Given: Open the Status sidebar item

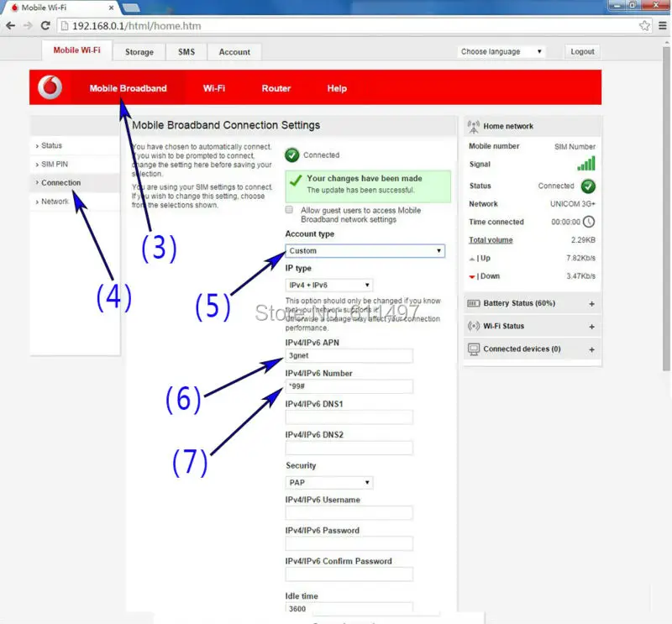Looking at the screenshot, I should click(x=75, y=146).
